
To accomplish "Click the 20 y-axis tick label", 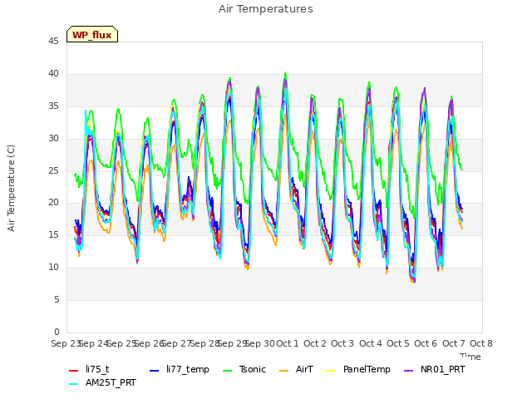I will pos(53,203).
